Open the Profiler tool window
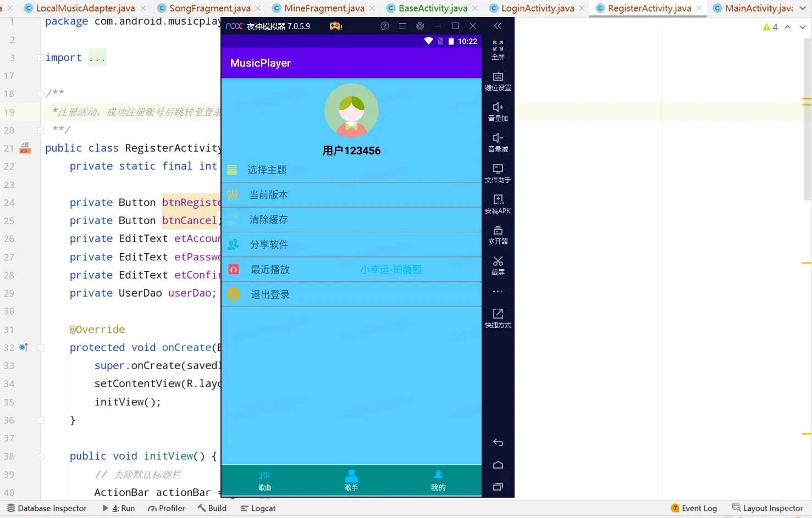The image size is (812, 518). pyautogui.click(x=166, y=508)
